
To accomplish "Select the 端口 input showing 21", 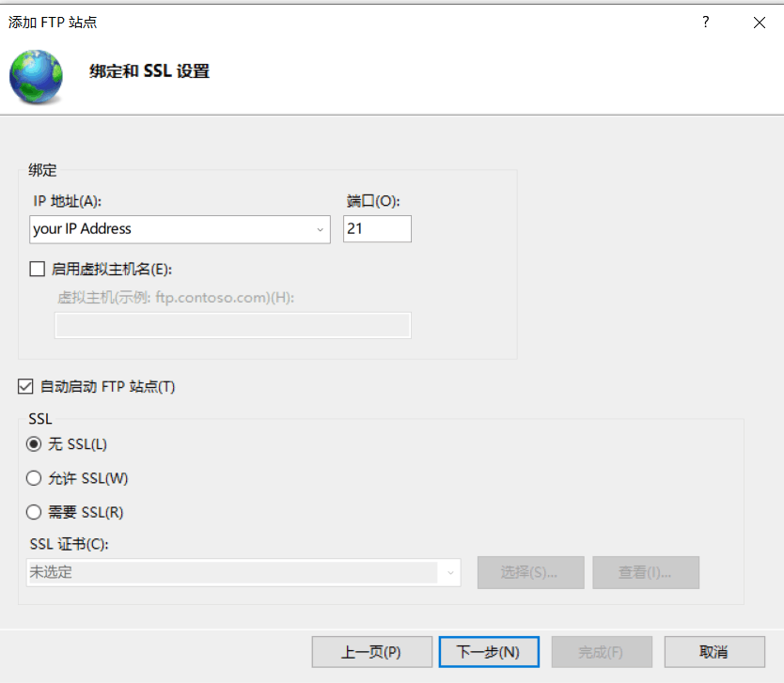I will pos(377,228).
